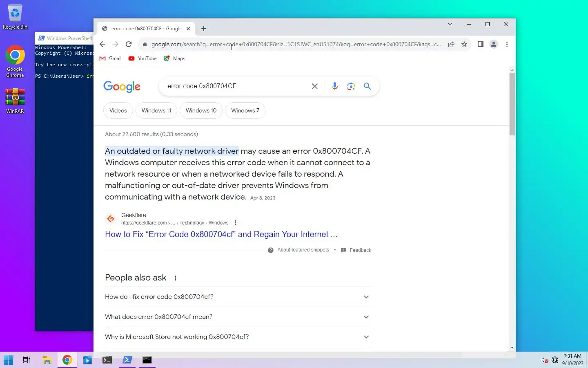588x368 pixels.
Task: Click the address bar URL
Action: point(296,44)
